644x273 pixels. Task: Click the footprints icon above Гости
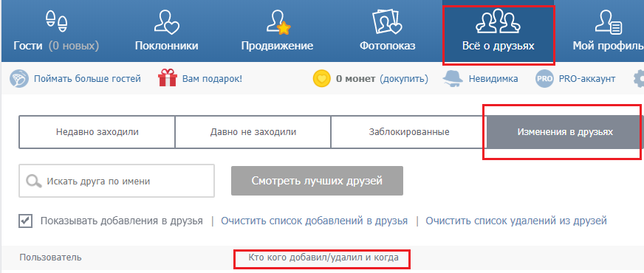point(56,21)
